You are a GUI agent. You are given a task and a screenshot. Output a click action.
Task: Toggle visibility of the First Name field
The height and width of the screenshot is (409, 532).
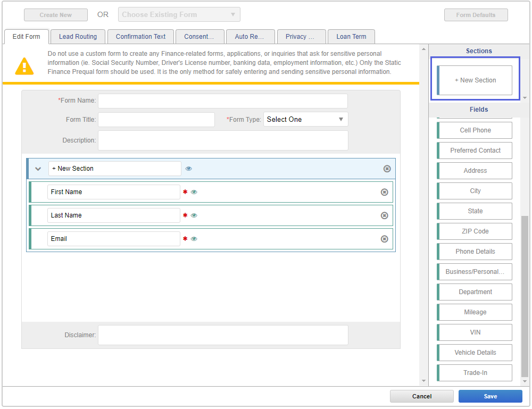[x=194, y=192]
